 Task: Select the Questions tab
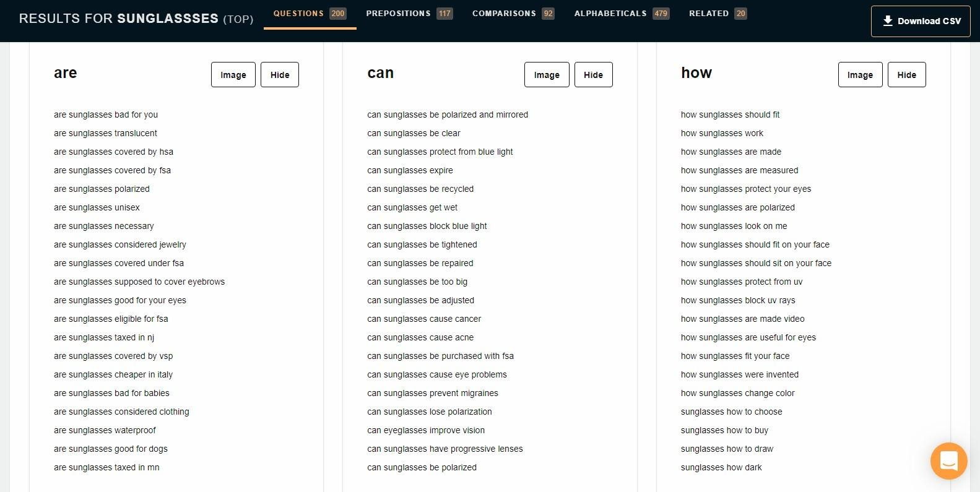(x=310, y=14)
